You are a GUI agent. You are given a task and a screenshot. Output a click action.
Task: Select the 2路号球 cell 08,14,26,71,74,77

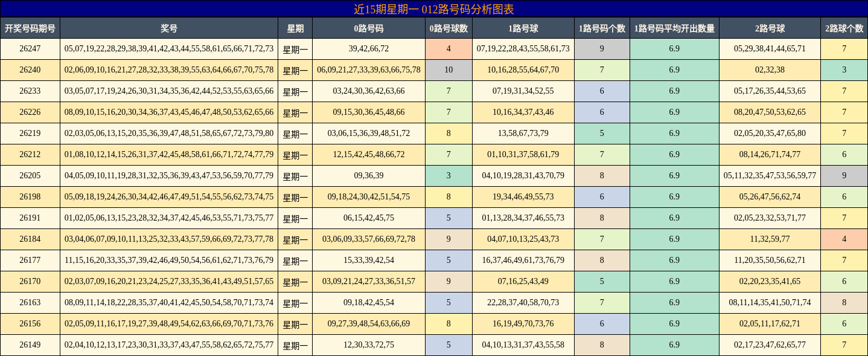click(x=770, y=155)
